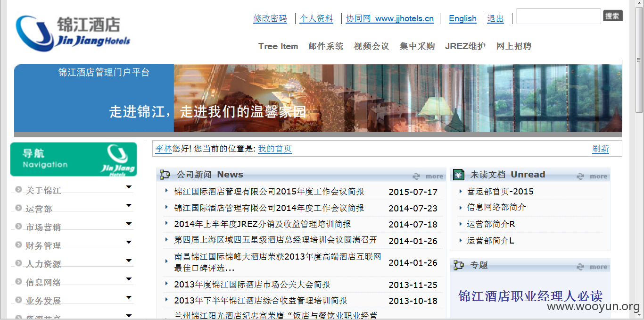Click the bullet icon beside 运营部

18,208
